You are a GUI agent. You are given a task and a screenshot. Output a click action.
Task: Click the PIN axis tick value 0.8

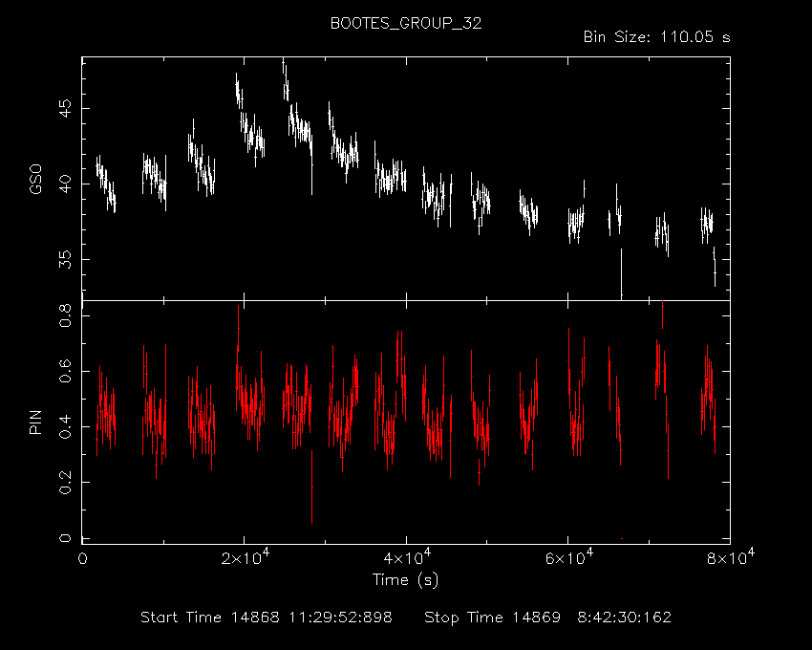[x=65, y=315]
